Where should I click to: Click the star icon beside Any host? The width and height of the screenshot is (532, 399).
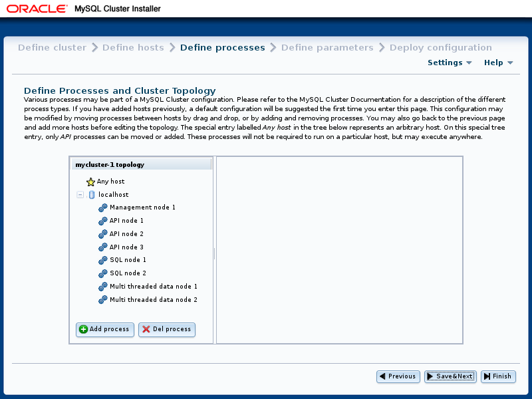pyautogui.click(x=90, y=181)
